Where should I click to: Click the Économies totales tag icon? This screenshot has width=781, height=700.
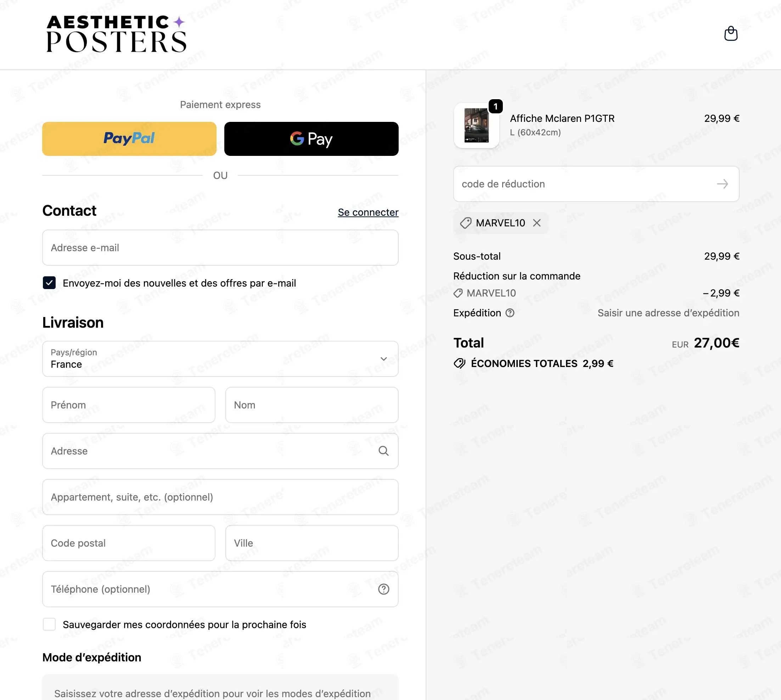(459, 363)
